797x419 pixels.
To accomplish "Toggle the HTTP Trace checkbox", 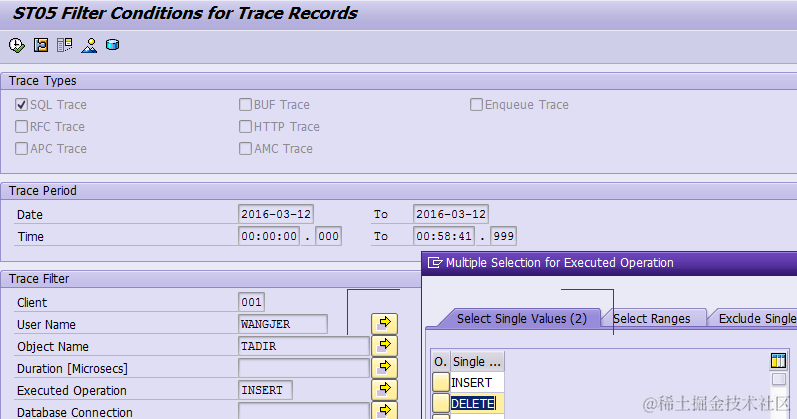I will pos(245,127).
